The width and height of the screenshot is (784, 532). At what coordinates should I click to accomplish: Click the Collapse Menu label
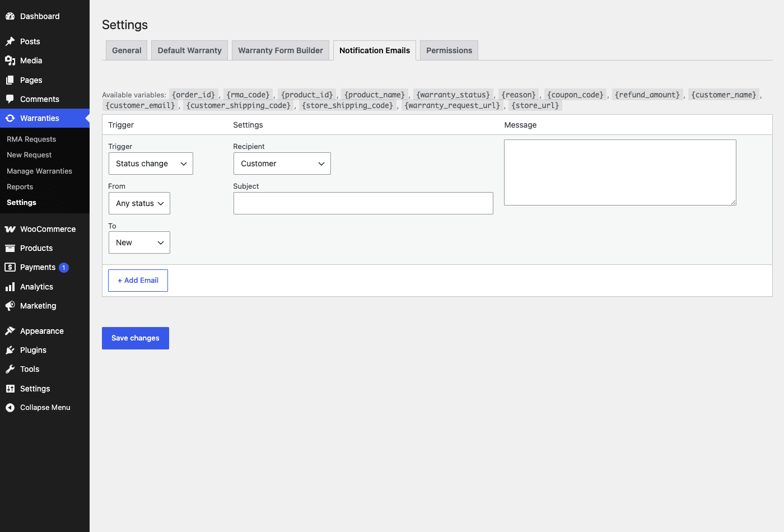pyautogui.click(x=45, y=408)
